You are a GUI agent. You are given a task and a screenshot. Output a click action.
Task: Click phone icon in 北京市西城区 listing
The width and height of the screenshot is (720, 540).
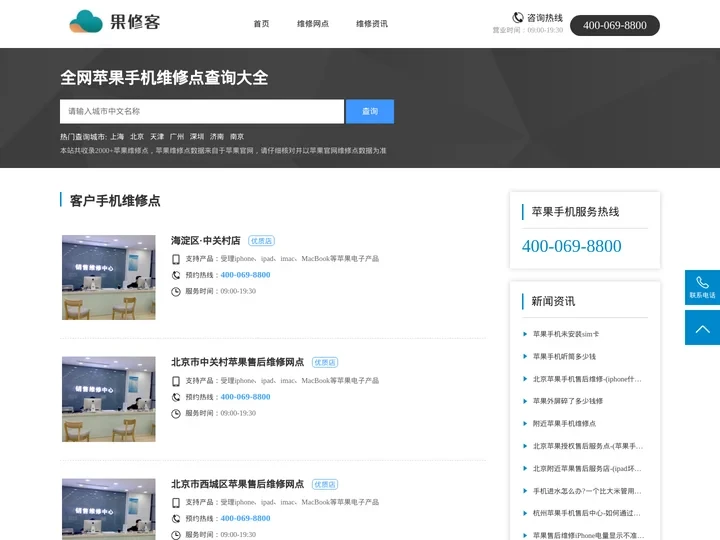point(176,519)
